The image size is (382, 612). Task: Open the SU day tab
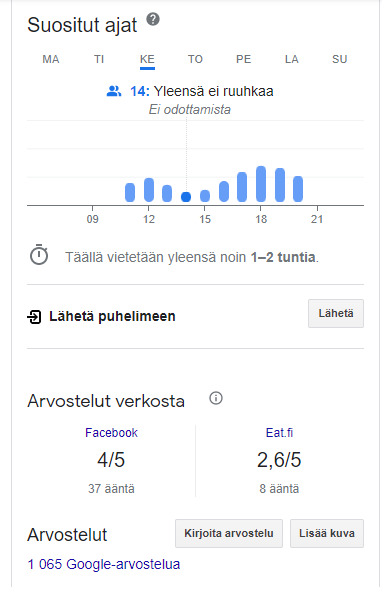click(339, 59)
